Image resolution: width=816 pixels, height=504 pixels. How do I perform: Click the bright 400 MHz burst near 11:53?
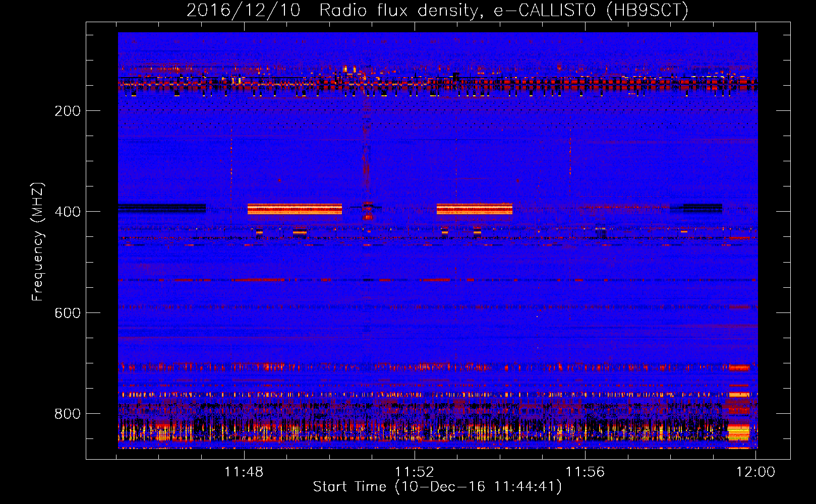click(475, 209)
